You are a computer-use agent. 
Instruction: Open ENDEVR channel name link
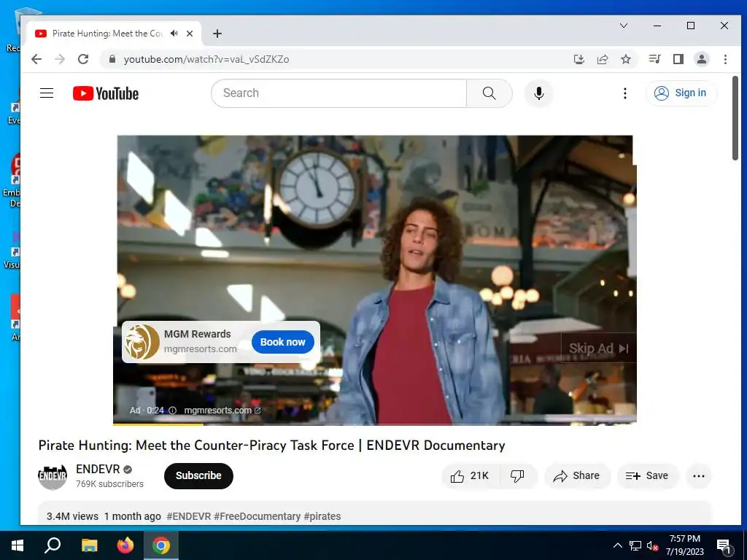(x=98, y=469)
